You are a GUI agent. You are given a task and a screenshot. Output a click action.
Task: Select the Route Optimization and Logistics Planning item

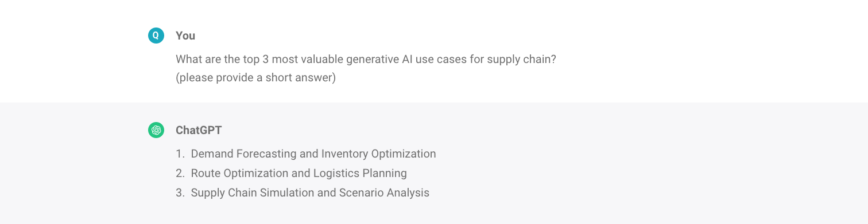pyautogui.click(x=299, y=173)
